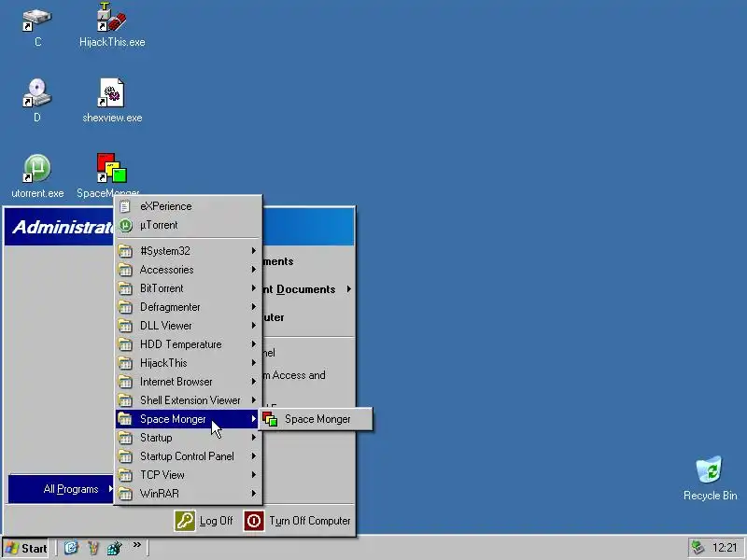Click the Start button

26,548
